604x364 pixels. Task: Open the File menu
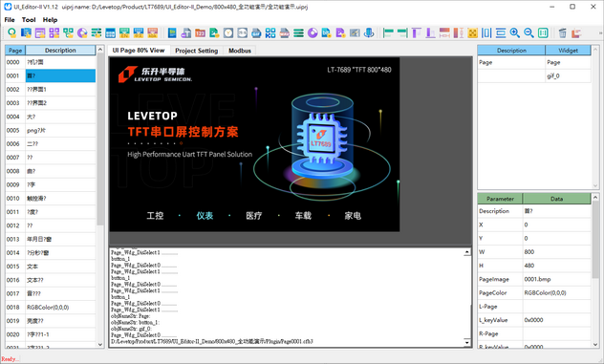10,20
